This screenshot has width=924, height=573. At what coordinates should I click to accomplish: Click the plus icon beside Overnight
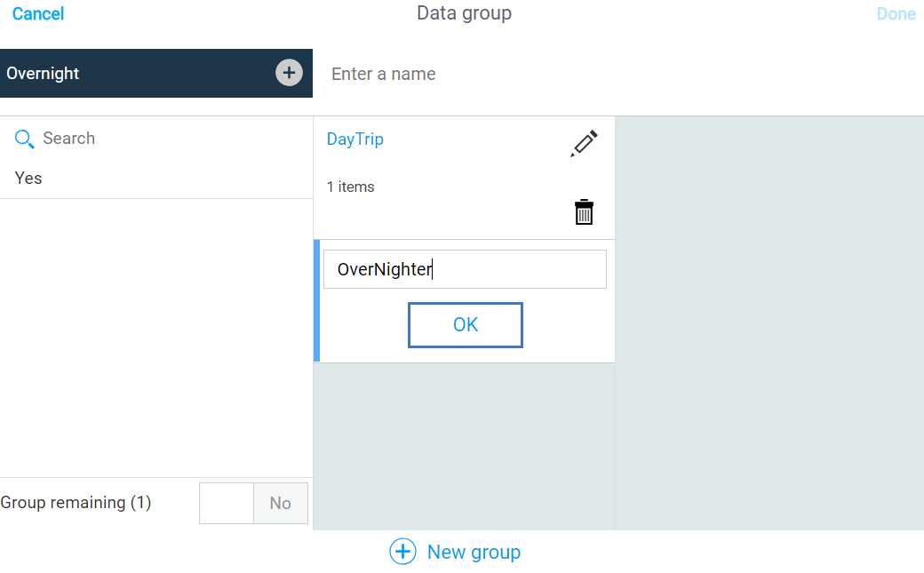(x=289, y=73)
